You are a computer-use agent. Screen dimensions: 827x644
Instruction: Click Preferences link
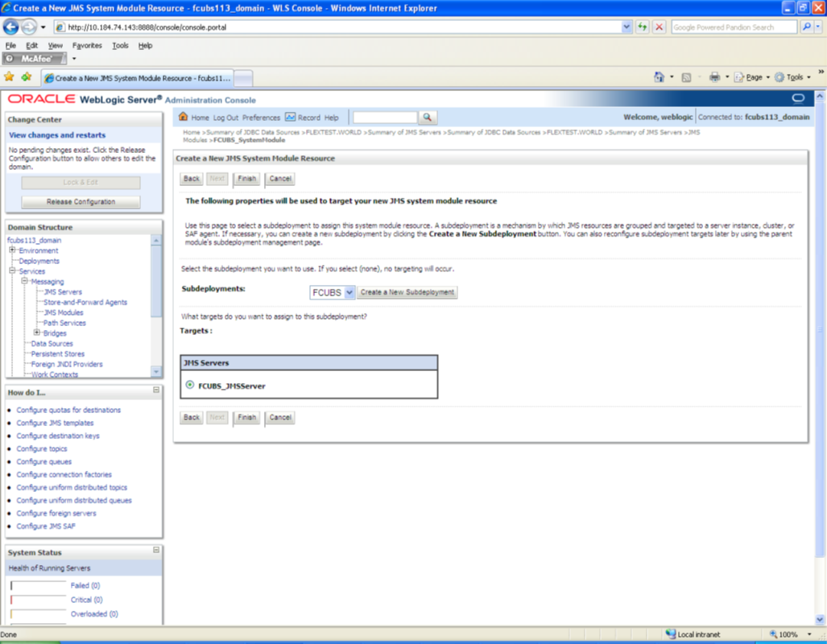point(261,118)
